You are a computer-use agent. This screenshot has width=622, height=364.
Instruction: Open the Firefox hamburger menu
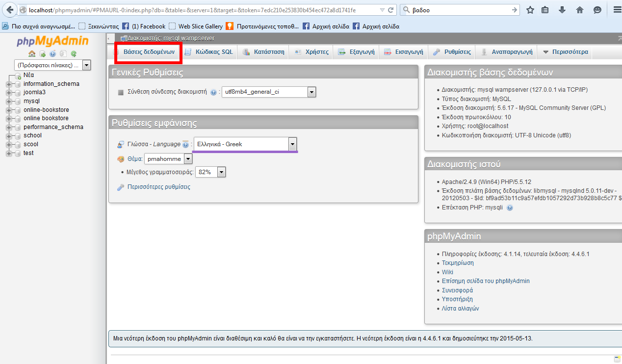[617, 10]
